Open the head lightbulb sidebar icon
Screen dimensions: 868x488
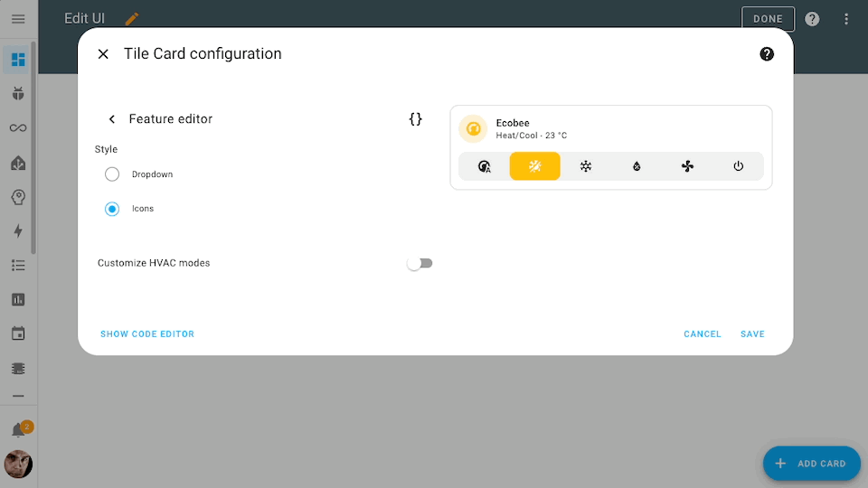(x=18, y=197)
